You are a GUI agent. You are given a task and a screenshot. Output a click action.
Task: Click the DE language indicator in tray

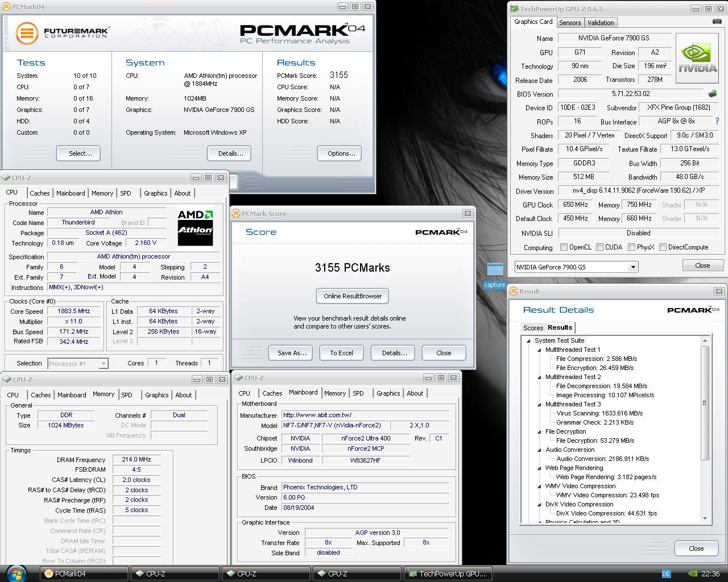pyautogui.click(x=667, y=573)
